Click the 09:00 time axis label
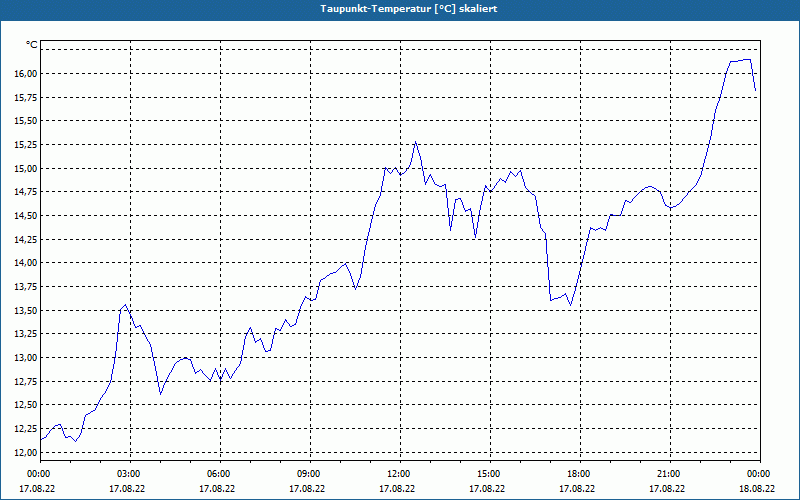 pyautogui.click(x=310, y=474)
